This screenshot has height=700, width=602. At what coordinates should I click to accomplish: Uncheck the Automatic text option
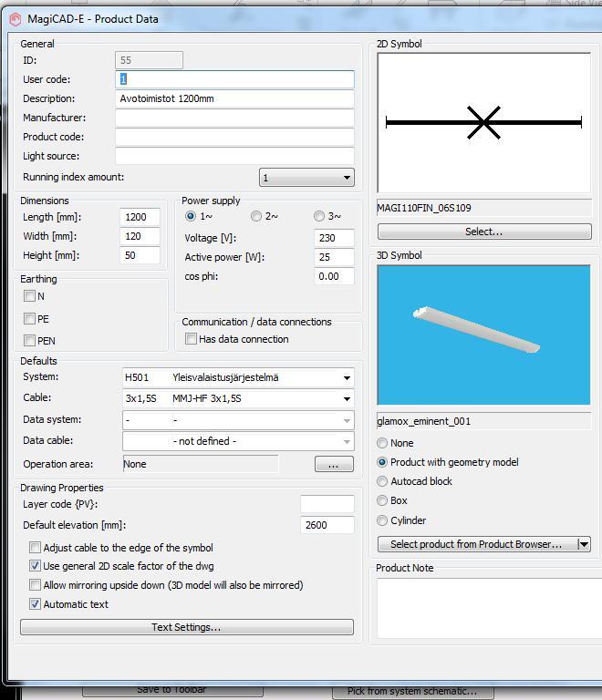click(35, 604)
